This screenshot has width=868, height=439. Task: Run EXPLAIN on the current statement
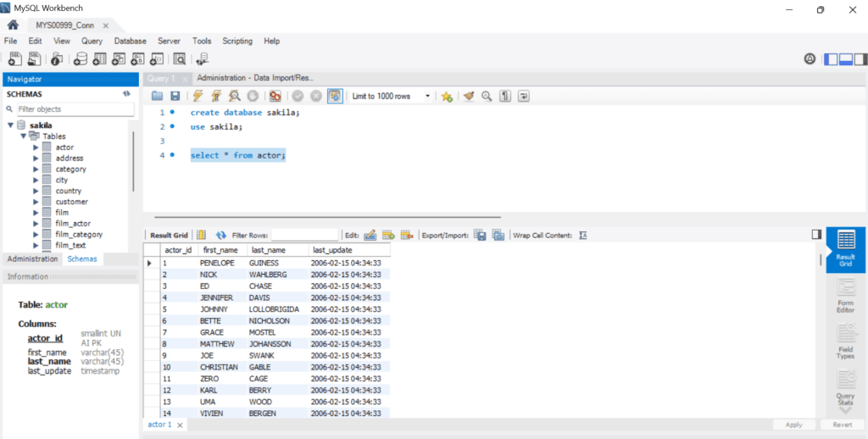coord(235,97)
